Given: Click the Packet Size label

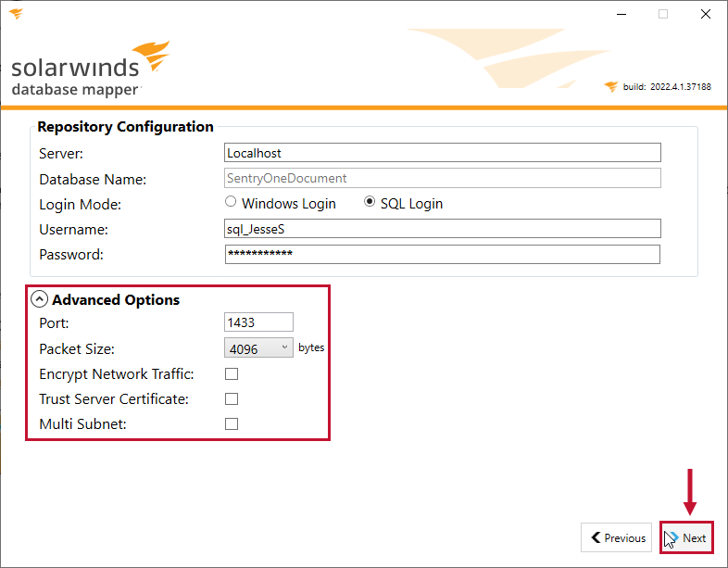Looking at the screenshot, I should click(x=77, y=348).
